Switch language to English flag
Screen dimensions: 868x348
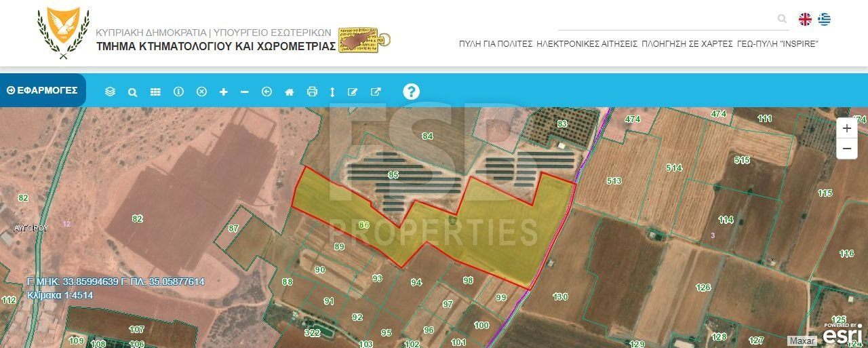[x=805, y=19]
